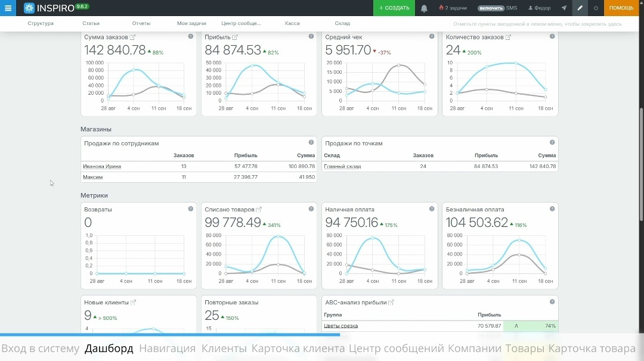
Task: Click help icon on ABC-анализ прибыли card
Action: click(552, 302)
